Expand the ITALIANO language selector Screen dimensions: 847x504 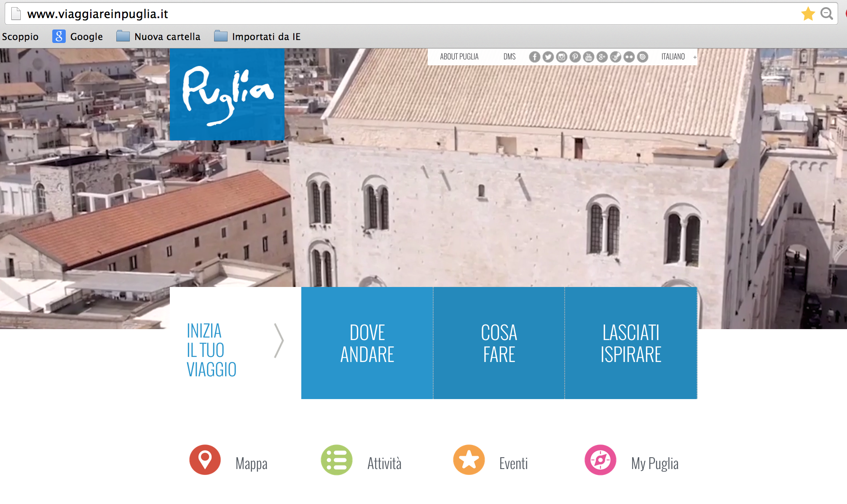pos(673,57)
